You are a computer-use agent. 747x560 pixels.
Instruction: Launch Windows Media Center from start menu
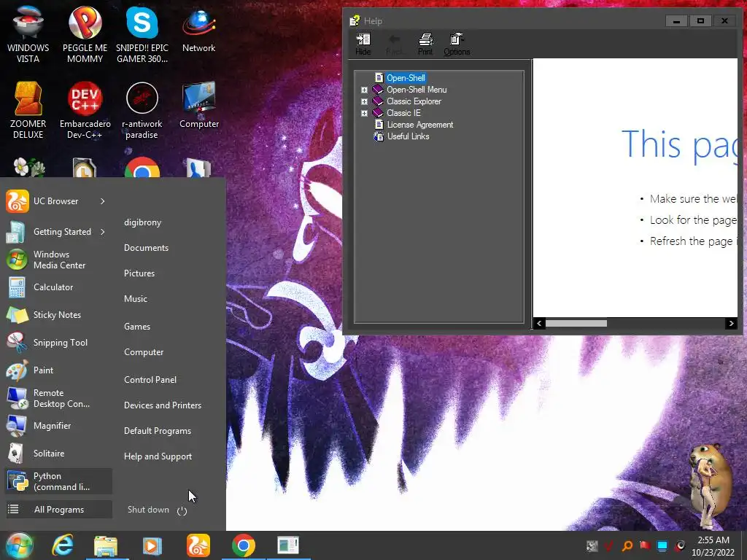(58, 260)
